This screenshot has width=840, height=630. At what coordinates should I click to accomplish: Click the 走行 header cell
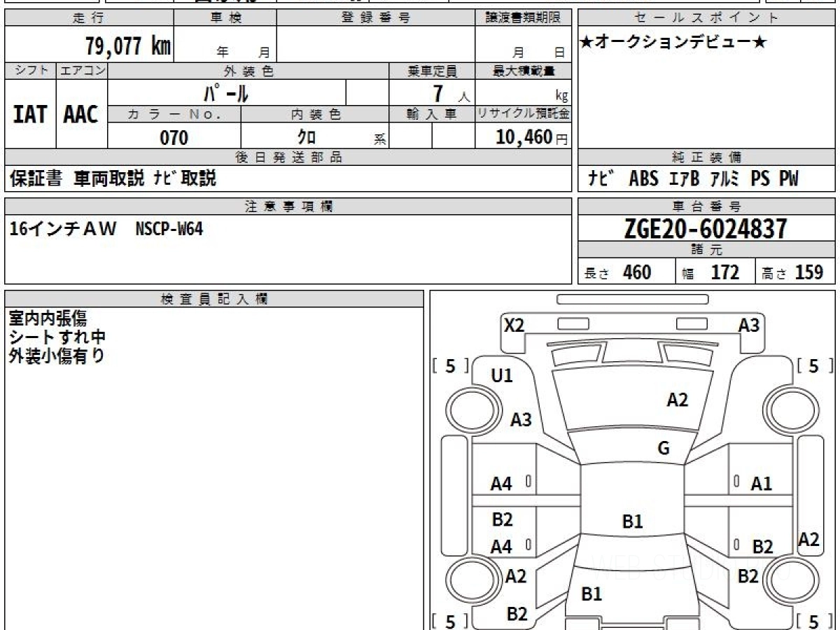(89, 18)
